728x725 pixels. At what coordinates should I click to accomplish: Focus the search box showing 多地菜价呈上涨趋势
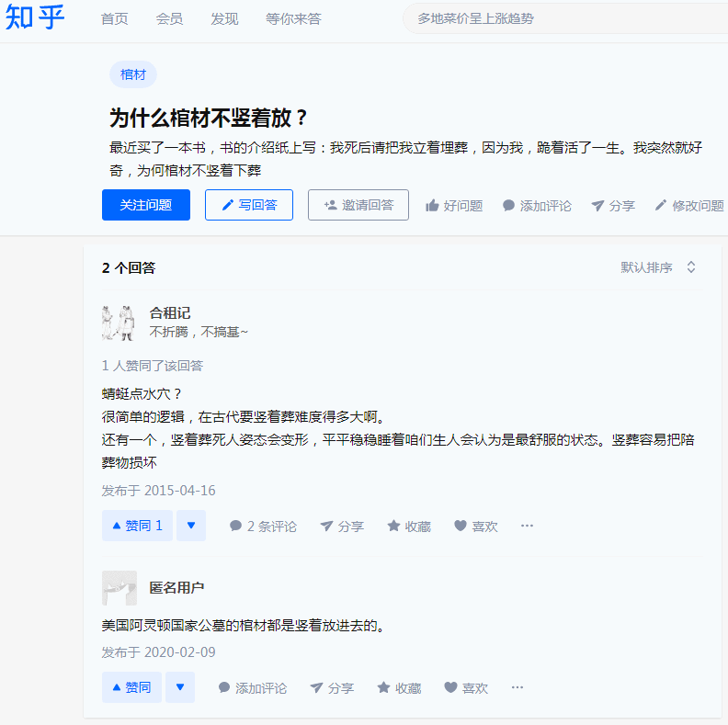coord(565,18)
